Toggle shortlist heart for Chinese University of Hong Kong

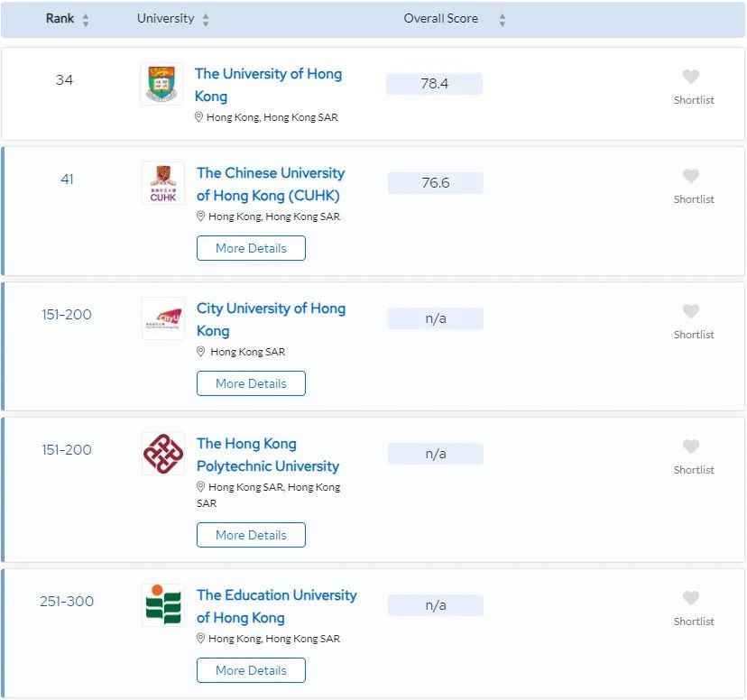[x=690, y=176]
